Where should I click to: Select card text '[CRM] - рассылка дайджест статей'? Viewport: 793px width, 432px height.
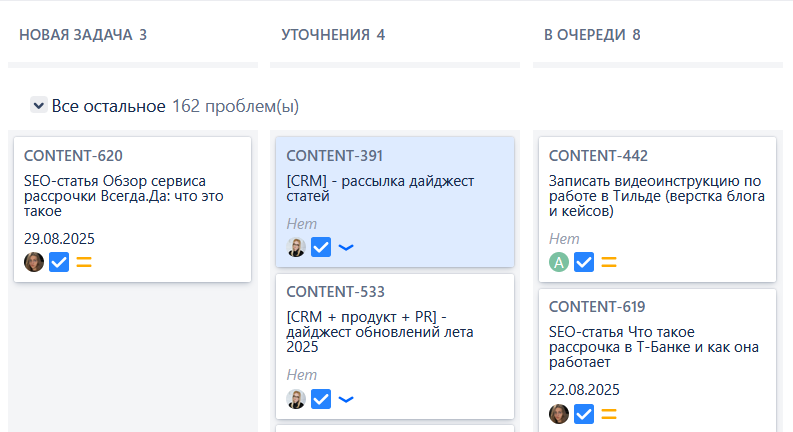coord(380,188)
